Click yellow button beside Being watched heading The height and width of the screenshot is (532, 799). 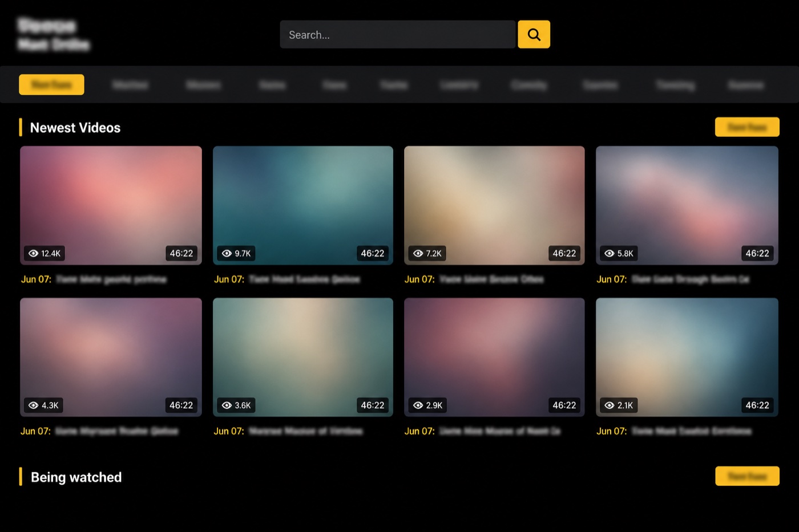[747, 476]
